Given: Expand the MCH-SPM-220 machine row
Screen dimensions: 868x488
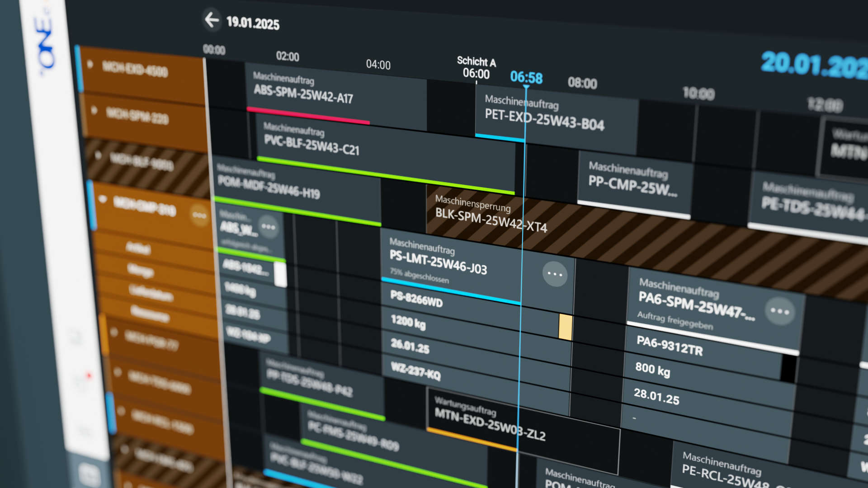Looking at the screenshot, I should (x=94, y=110).
